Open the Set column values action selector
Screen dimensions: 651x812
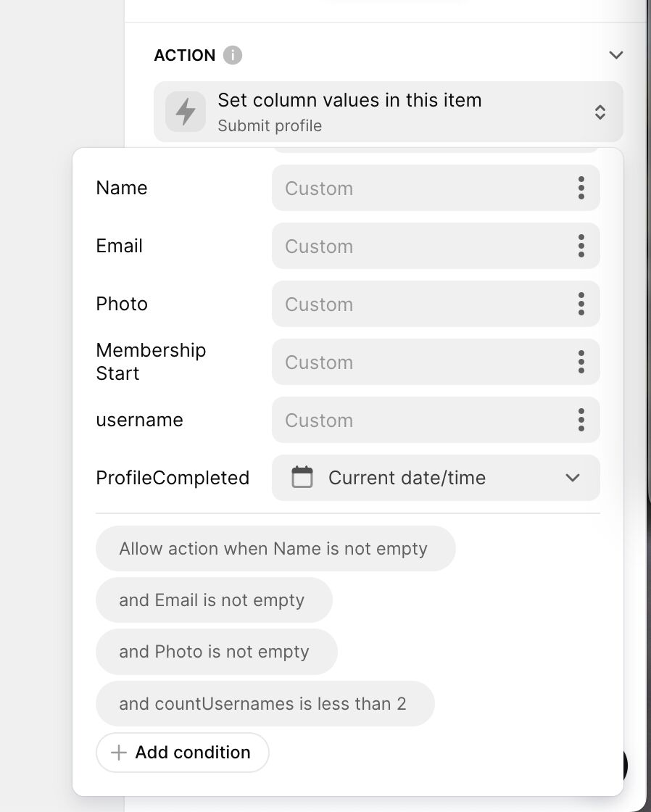point(600,112)
